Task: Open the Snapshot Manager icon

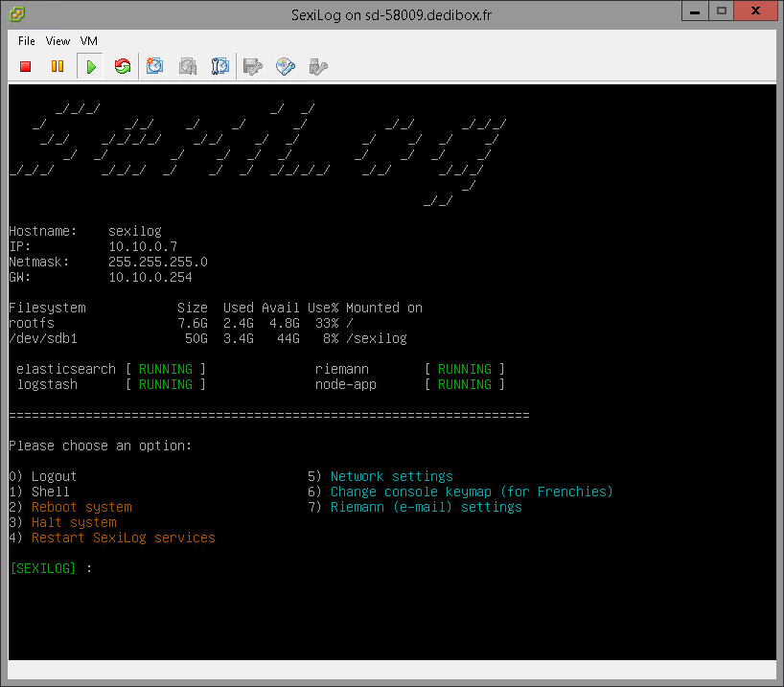Action: point(220,66)
